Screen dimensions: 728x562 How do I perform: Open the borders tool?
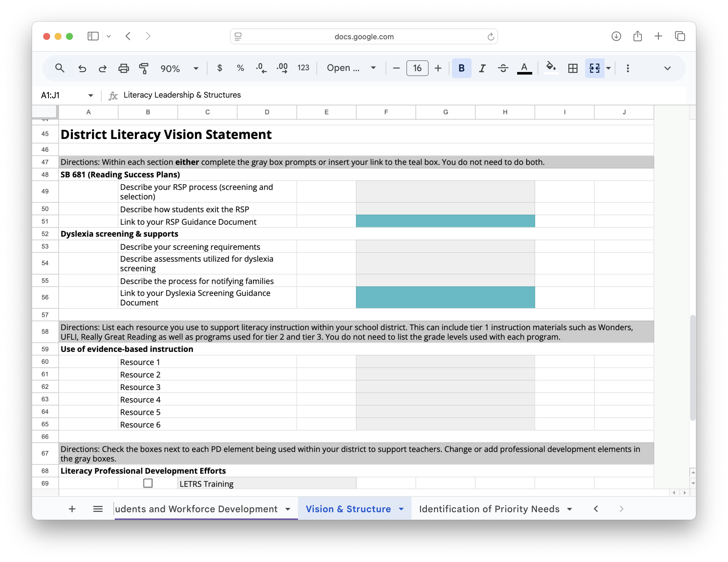tap(572, 68)
